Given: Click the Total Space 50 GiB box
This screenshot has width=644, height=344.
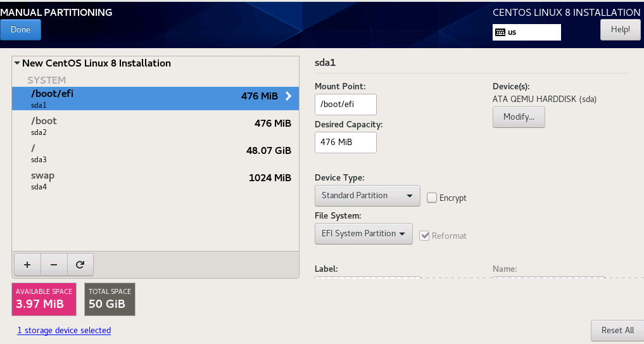Looking at the screenshot, I should pos(110,299).
